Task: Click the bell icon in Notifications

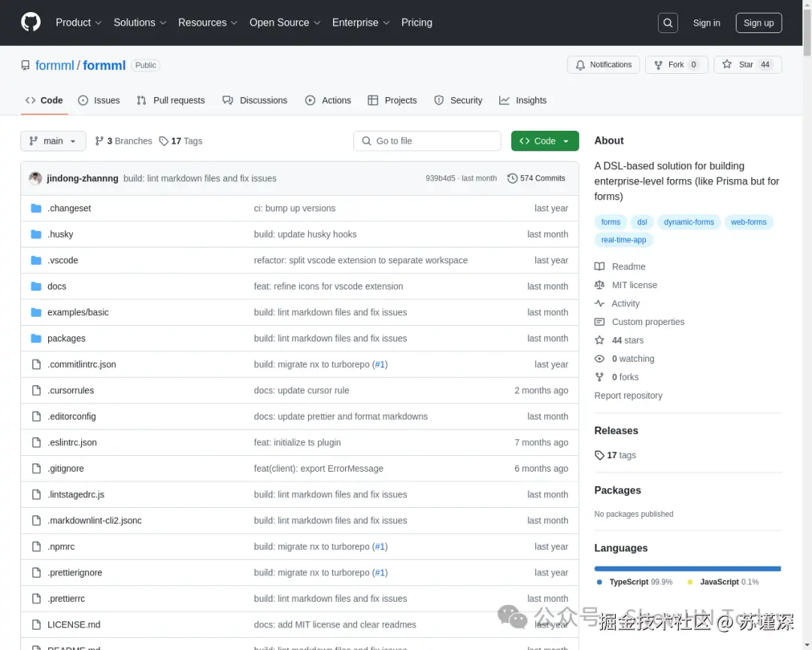Action: point(580,65)
